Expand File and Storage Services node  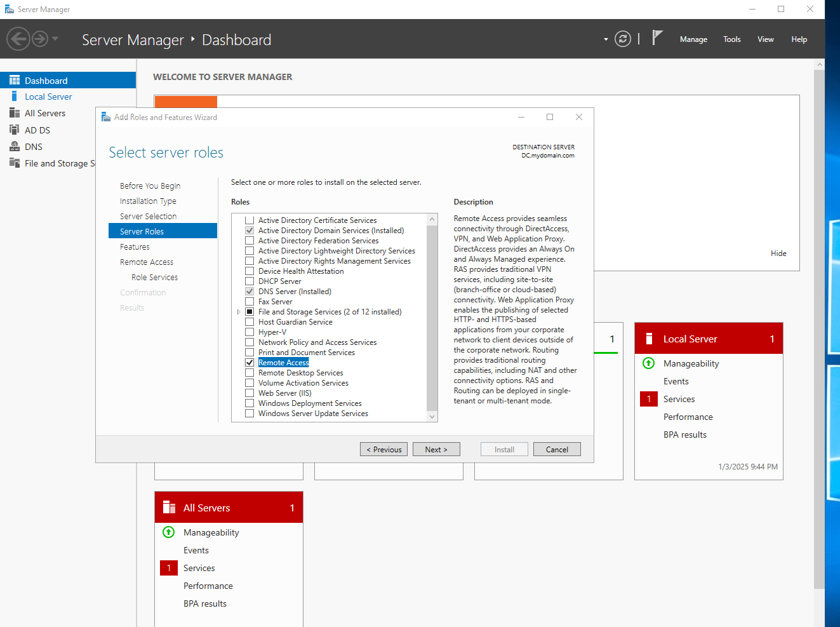point(239,312)
